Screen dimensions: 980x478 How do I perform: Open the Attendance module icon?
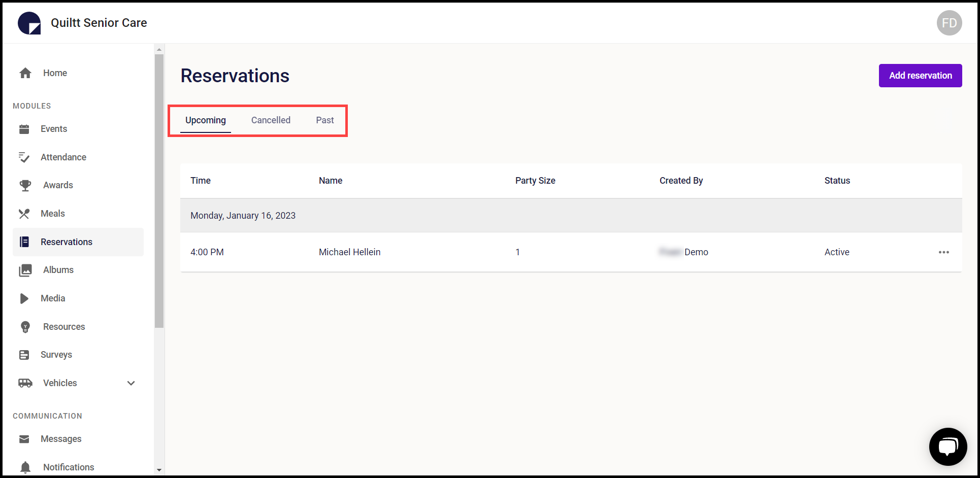(24, 157)
